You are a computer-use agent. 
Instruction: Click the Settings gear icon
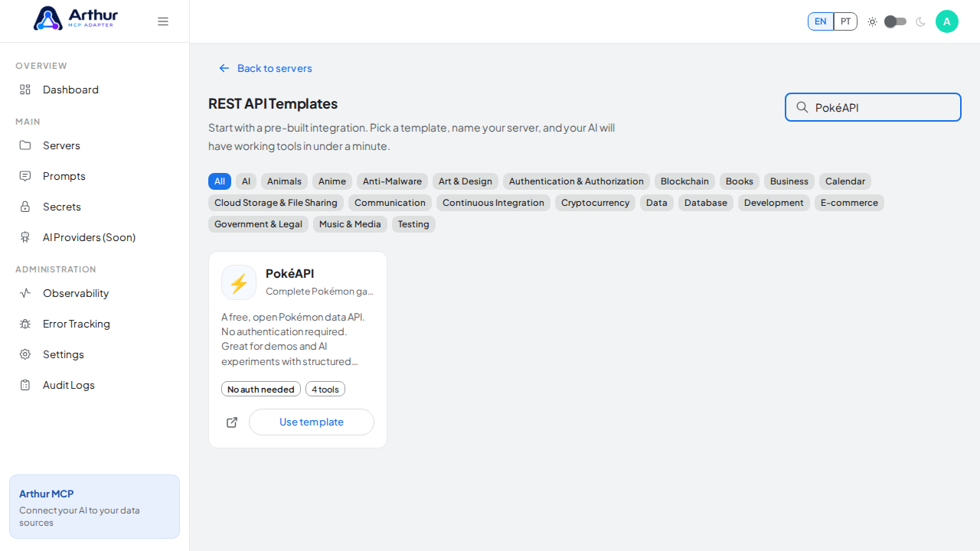pos(25,354)
